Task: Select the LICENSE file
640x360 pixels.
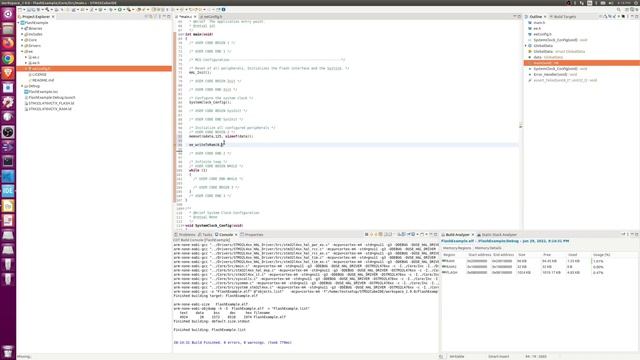Action: tap(39, 75)
